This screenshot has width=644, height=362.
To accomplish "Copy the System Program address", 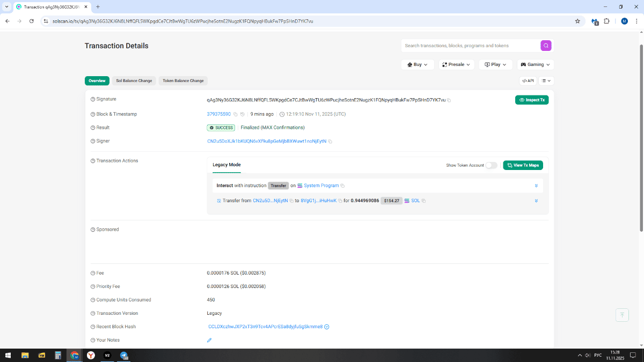I will (x=342, y=186).
